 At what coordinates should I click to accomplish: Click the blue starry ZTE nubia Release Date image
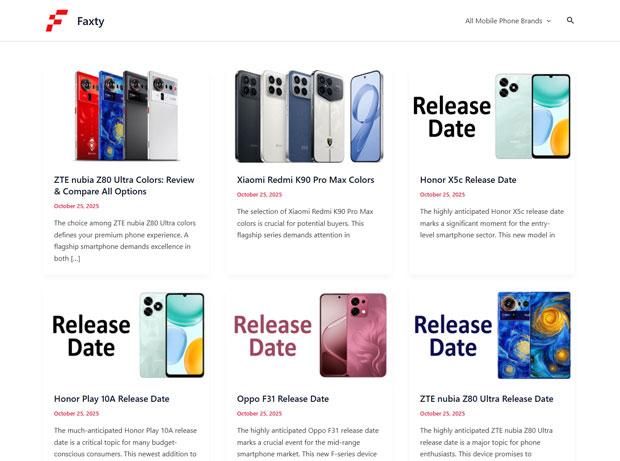492,335
